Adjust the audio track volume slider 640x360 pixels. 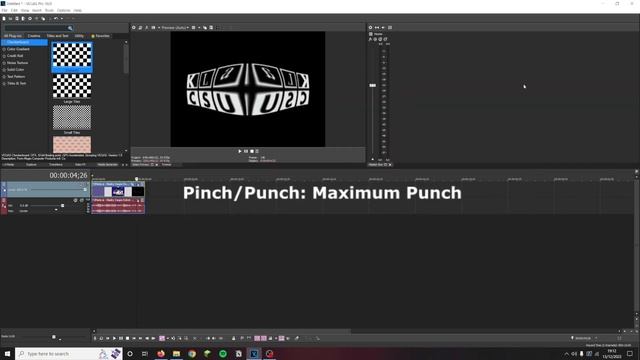pyautogui.click(x=62, y=206)
